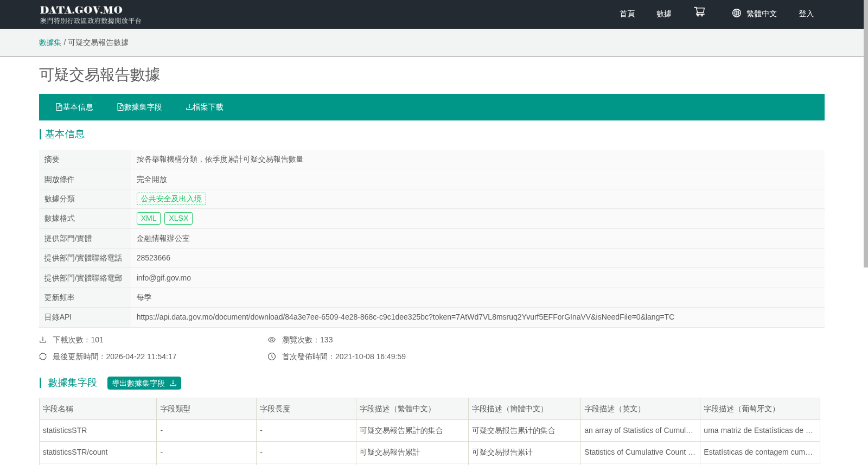Click the 完全開放 open condition value
Image resolution: width=868 pixels, height=465 pixels.
(x=152, y=179)
